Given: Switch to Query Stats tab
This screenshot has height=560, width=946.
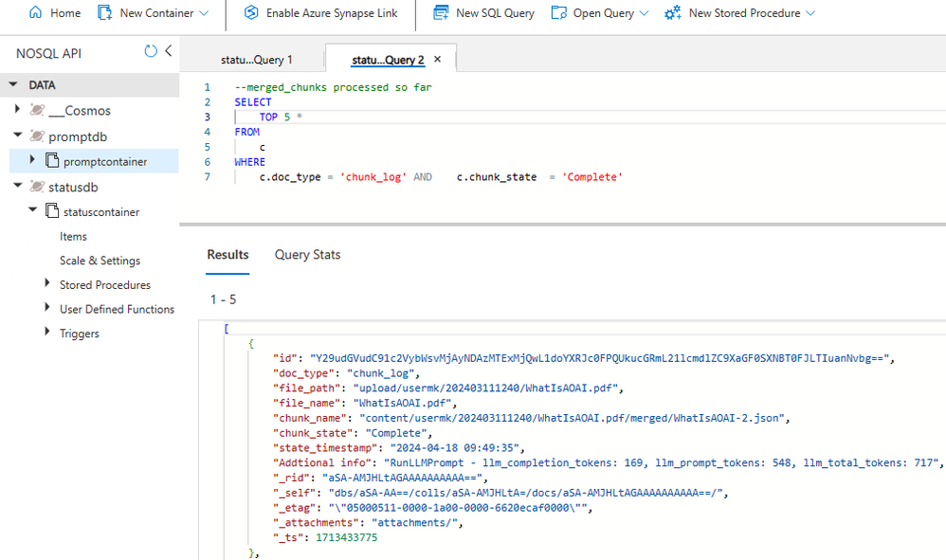Looking at the screenshot, I should 308,254.
